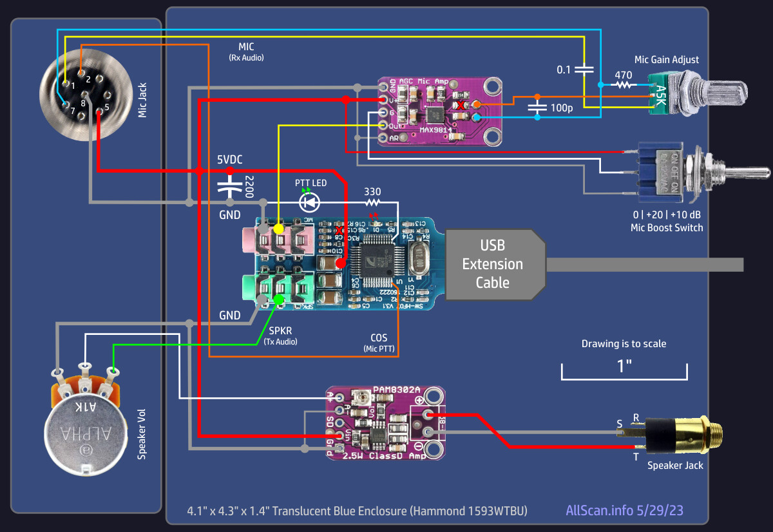Click the PTT LED diode symbol
The width and height of the screenshot is (773, 532).
pyautogui.click(x=310, y=202)
